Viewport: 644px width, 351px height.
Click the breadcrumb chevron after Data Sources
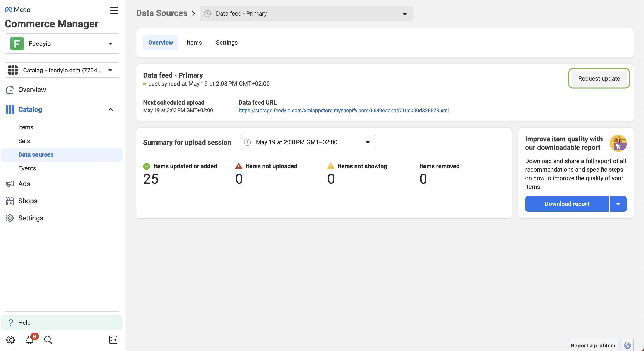click(x=193, y=13)
